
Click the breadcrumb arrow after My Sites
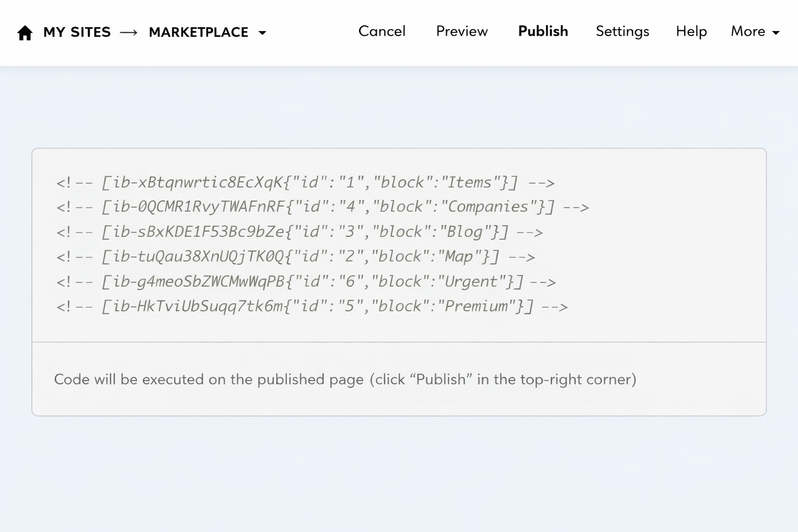point(129,33)
